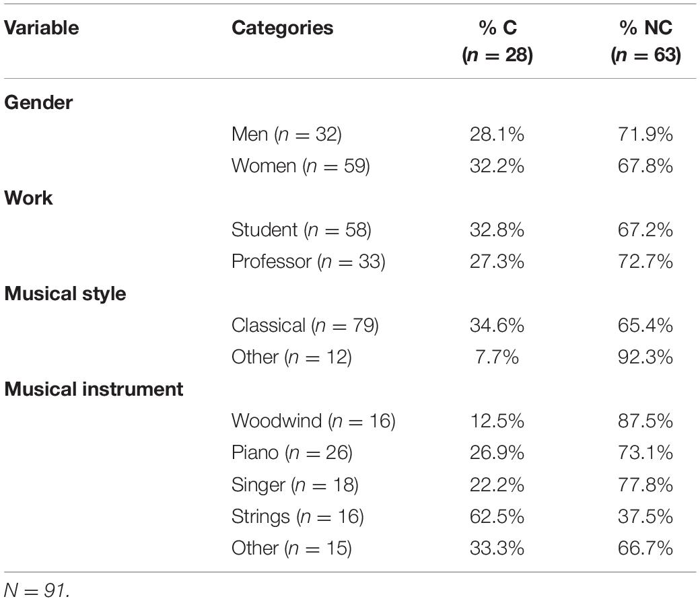
Task: Click the Categories column header
Action: coord(282,28)
